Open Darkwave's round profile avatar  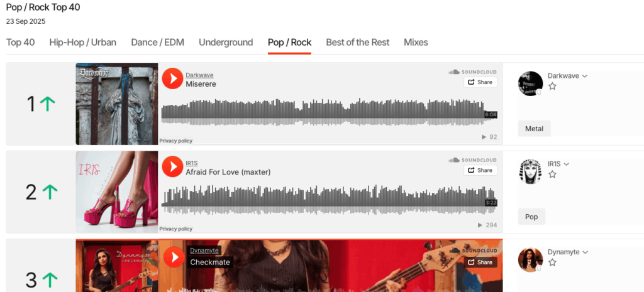(x=530, y=84)
